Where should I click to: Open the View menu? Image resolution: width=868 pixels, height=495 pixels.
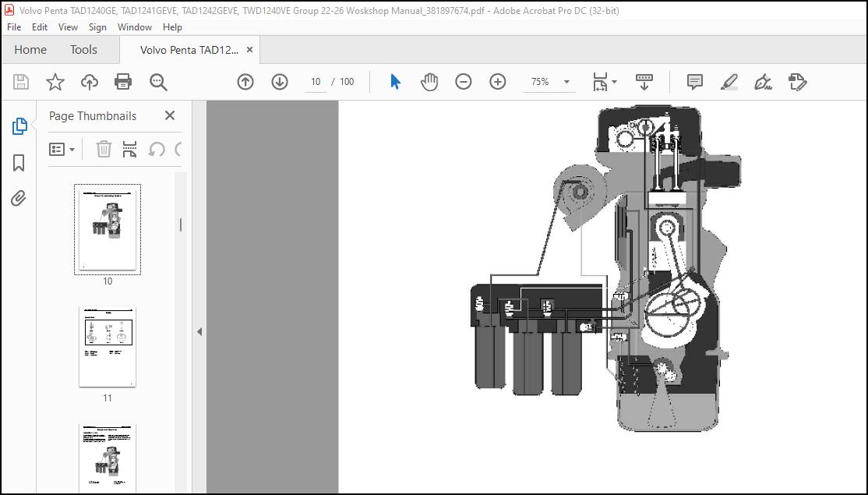pyautogui.click(x=68, y=27)
